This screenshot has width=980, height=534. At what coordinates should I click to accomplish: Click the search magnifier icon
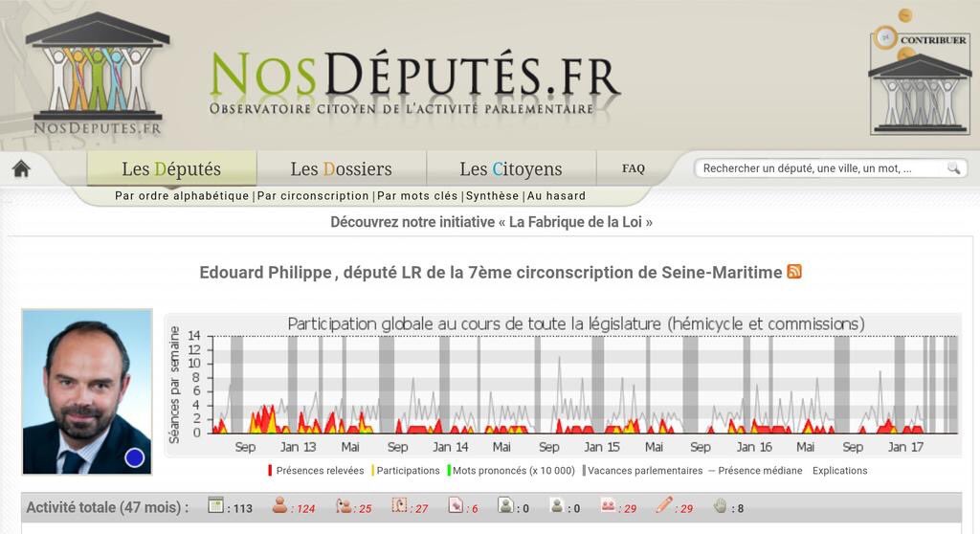[x=954, y=167]
